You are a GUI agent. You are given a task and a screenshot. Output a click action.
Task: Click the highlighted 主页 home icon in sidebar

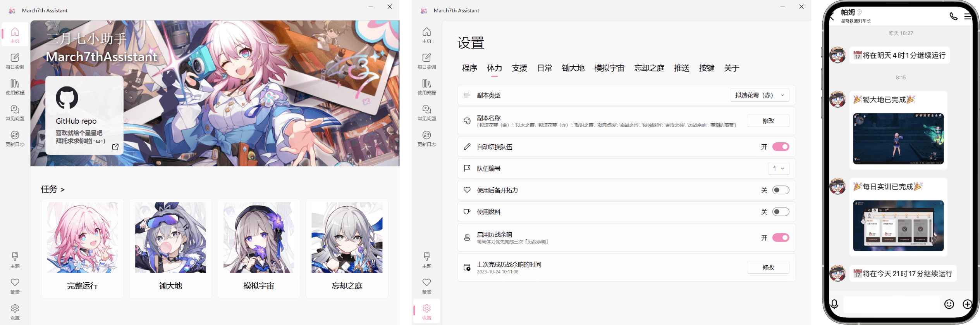[15, 35]
